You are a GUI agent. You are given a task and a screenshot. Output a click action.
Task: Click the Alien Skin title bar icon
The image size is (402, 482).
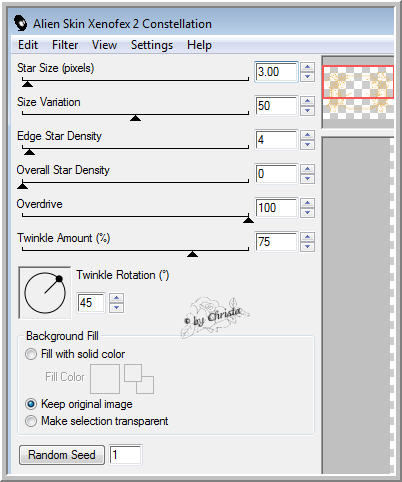point(21,23)
